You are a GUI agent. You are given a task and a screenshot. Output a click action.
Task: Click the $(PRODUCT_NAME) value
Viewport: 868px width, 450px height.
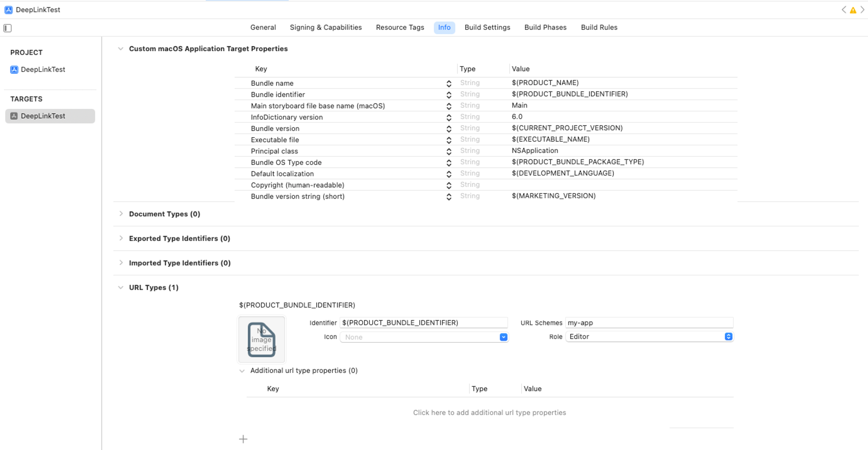[545, 82]
